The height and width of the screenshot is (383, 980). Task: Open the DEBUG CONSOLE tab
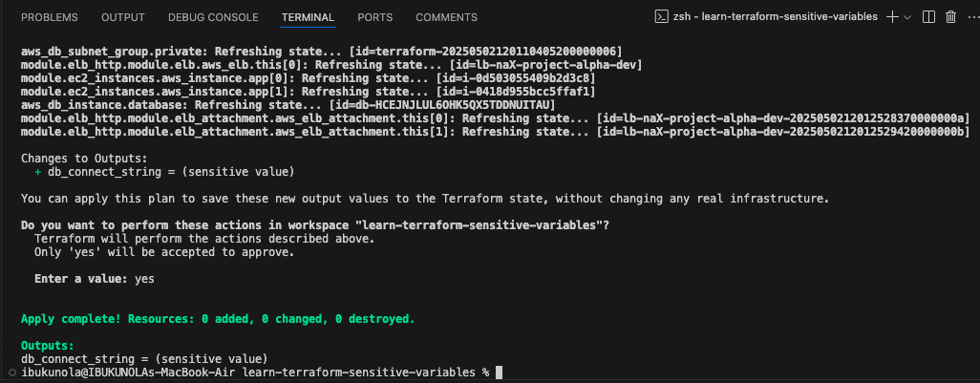[x=213, y=17]
